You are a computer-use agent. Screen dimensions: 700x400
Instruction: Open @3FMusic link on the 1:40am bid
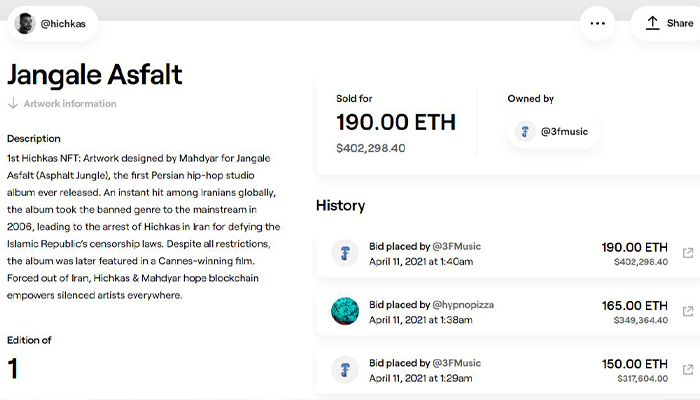(x=458, y=246)
